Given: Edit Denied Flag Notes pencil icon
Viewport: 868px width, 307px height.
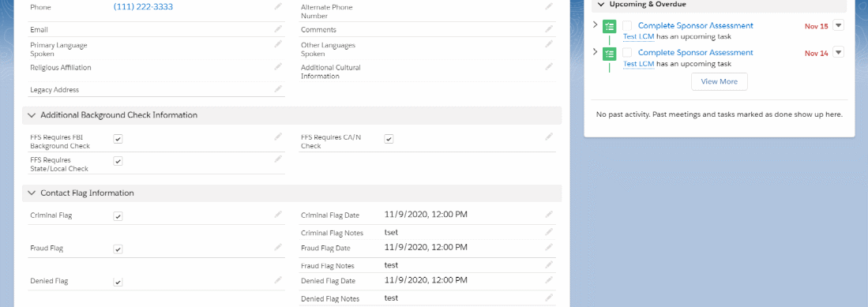Looking at the screenshot, I should tap(549, 298).
